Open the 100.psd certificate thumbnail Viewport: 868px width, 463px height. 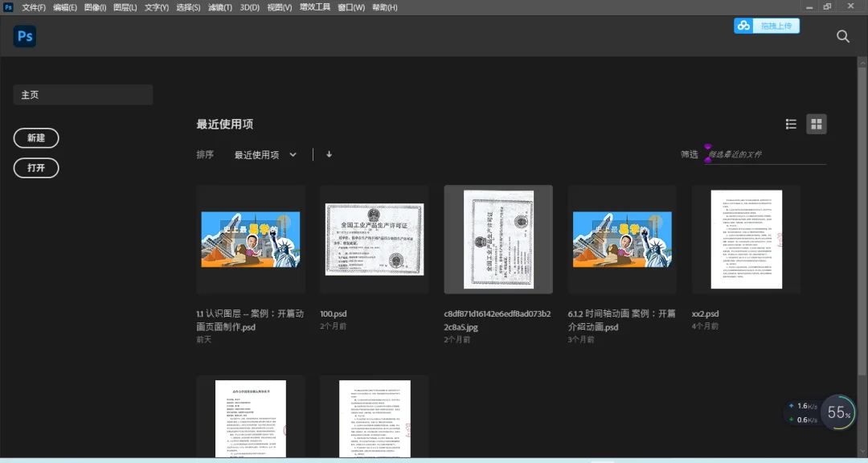(x=375, y=240)
